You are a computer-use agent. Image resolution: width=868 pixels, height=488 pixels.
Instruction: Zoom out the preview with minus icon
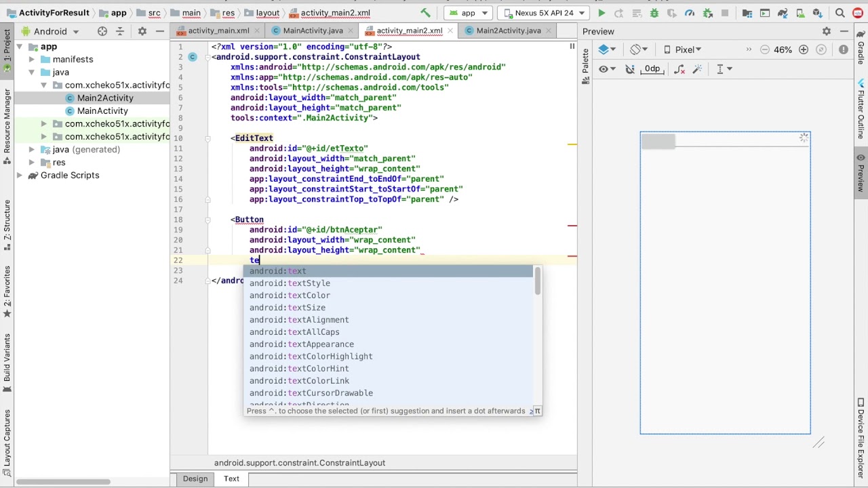pos(765,49)
